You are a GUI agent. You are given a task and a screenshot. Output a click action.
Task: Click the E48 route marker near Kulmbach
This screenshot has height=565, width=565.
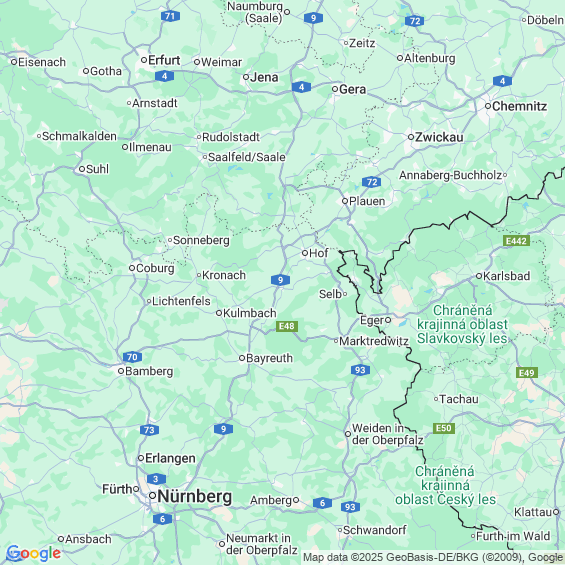click(x=287, y=326)
